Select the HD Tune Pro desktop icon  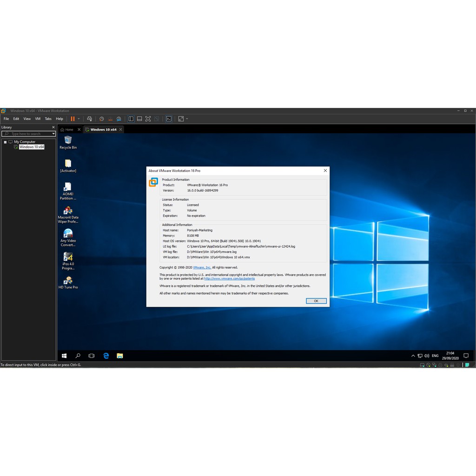(68, 282)
